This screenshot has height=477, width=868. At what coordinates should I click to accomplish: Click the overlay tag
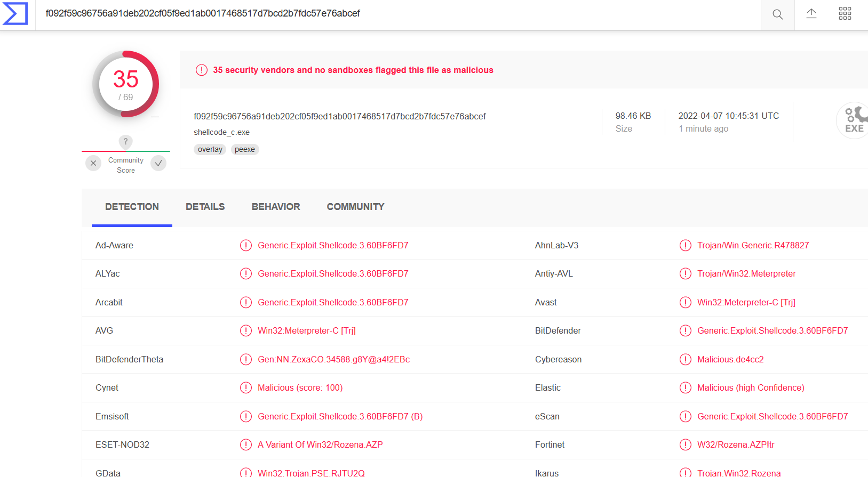pos(210,150)
